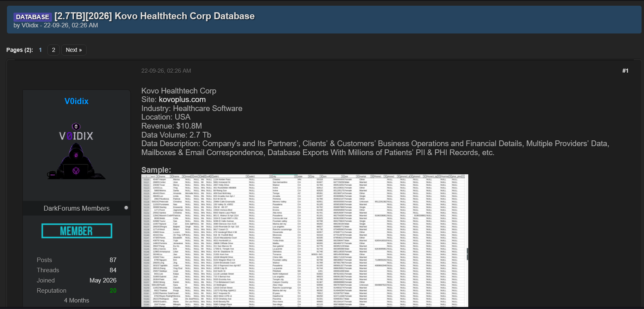644x309 pixels.
Task: Open the MEMBER rank badge
Action: pyautogui.click(x=77, y=231)
